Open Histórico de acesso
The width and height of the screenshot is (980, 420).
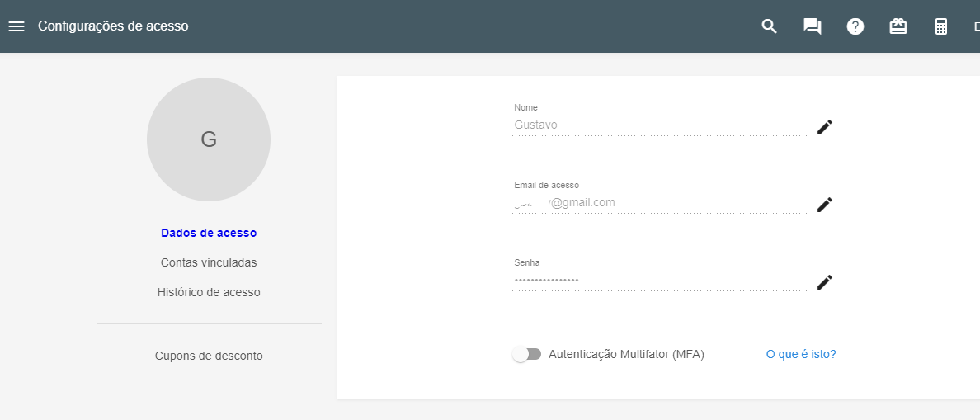point(209,292)
